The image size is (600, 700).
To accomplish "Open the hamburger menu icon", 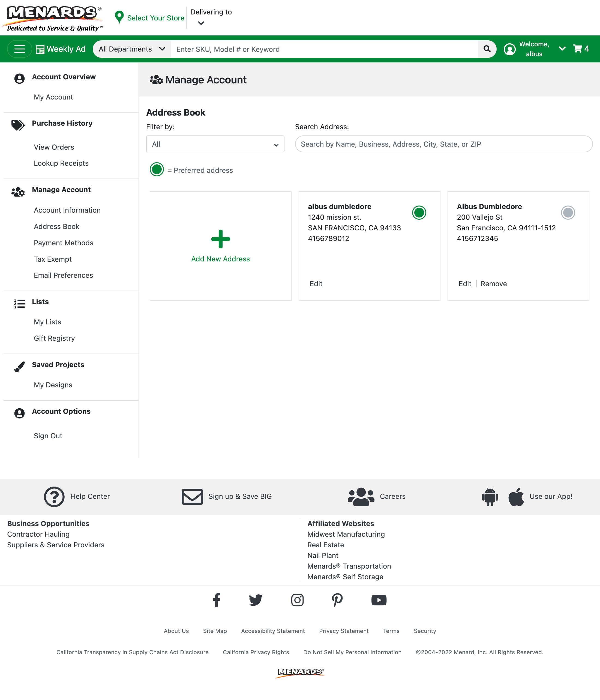I will 19,49.
